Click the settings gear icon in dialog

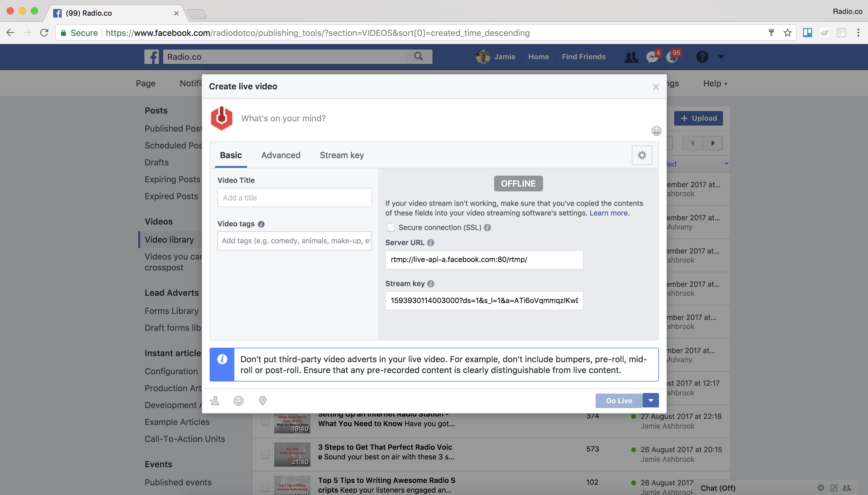coord(641,155)
